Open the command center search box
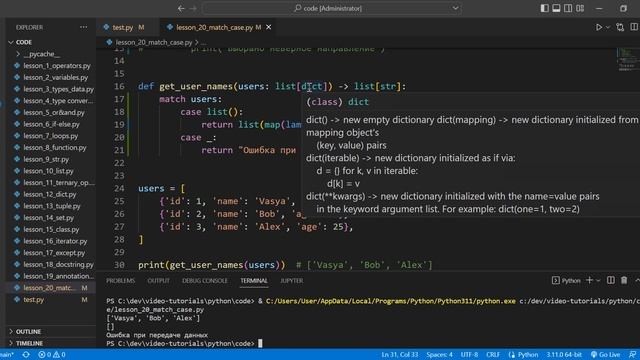The height and width of the screenshot is (360, 640). (x=332, y=8)
